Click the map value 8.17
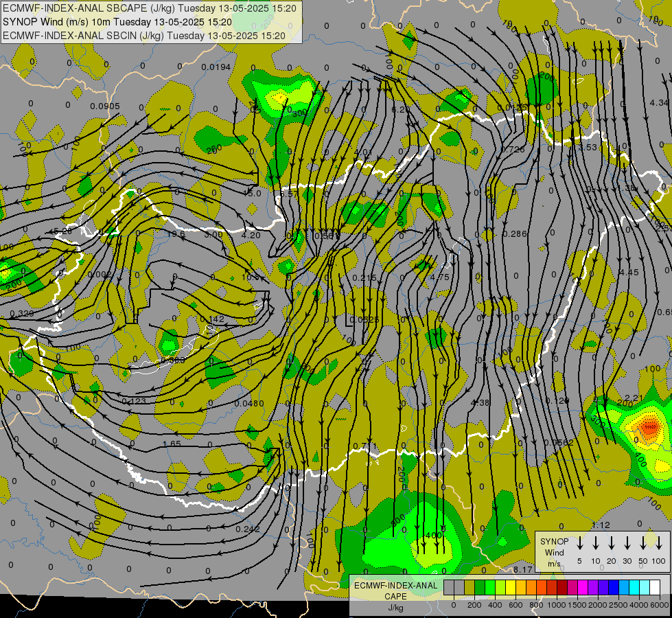Viewport: 672px width, 618px height. tap(522, 569)
